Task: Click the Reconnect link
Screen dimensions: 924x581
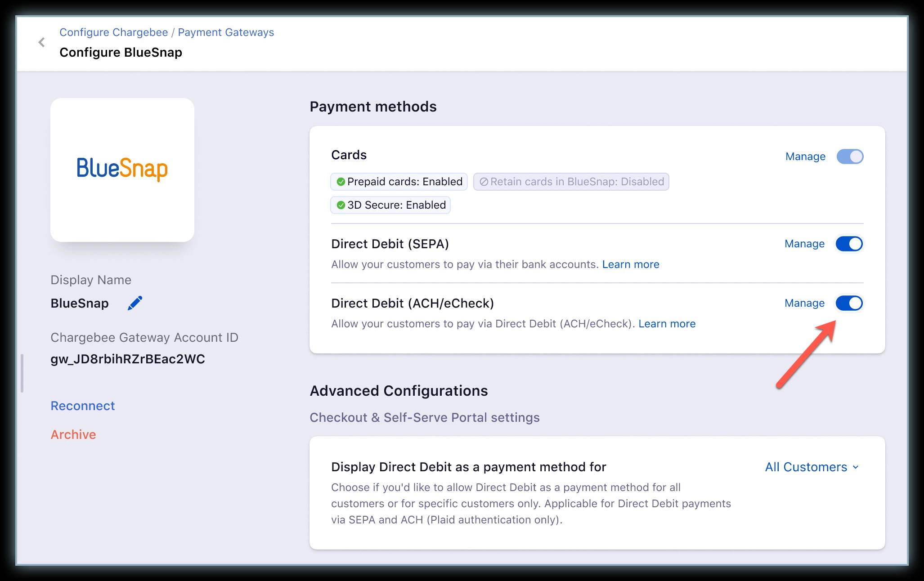Action: coord(83,406)
